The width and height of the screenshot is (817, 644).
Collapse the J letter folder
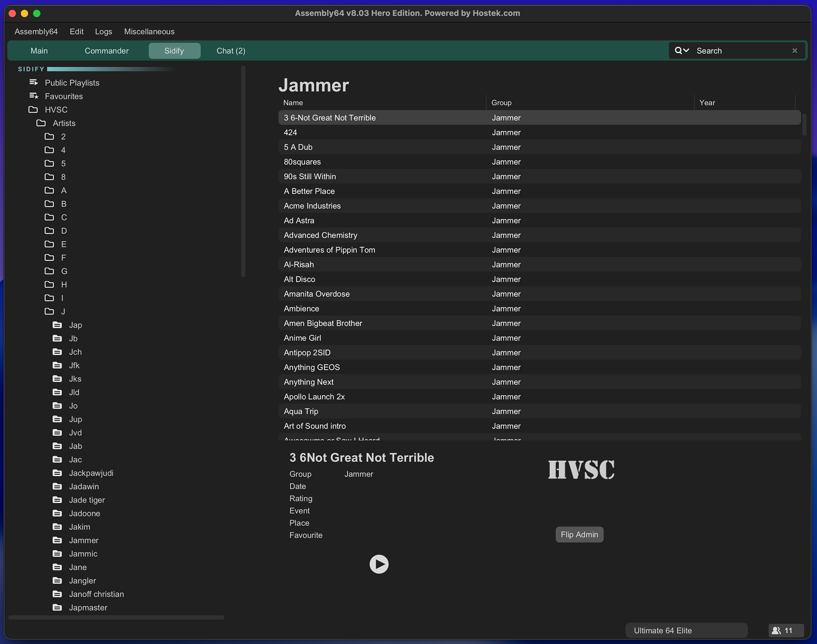pos(49,312)
